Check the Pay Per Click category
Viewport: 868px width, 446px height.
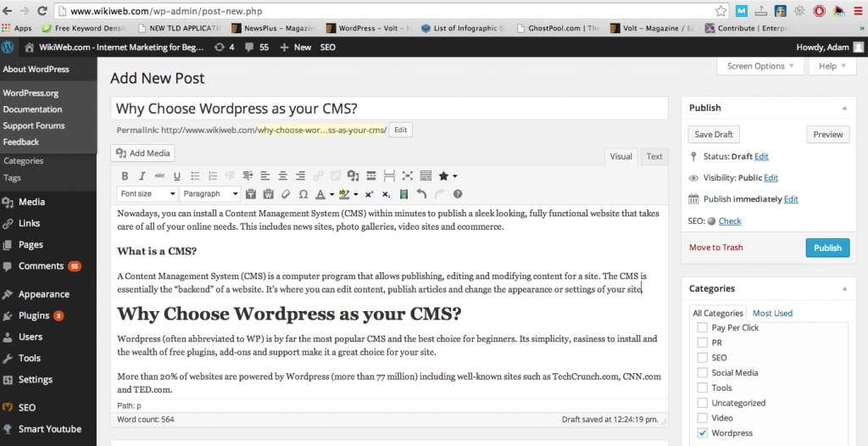(x=703, y=327)
